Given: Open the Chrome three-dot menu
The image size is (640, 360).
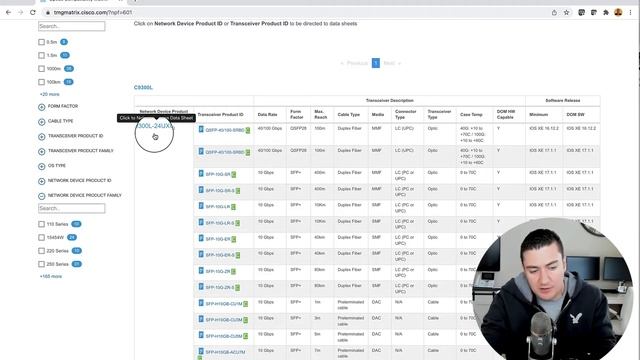Looking at the screenshot, I should click(x=631, y=13).
